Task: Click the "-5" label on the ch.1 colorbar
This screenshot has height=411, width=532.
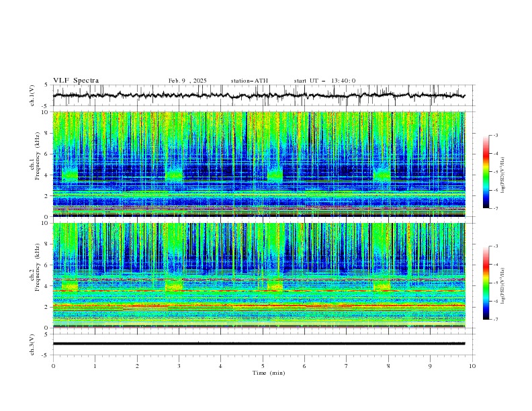Action: [x=495, y=172]
